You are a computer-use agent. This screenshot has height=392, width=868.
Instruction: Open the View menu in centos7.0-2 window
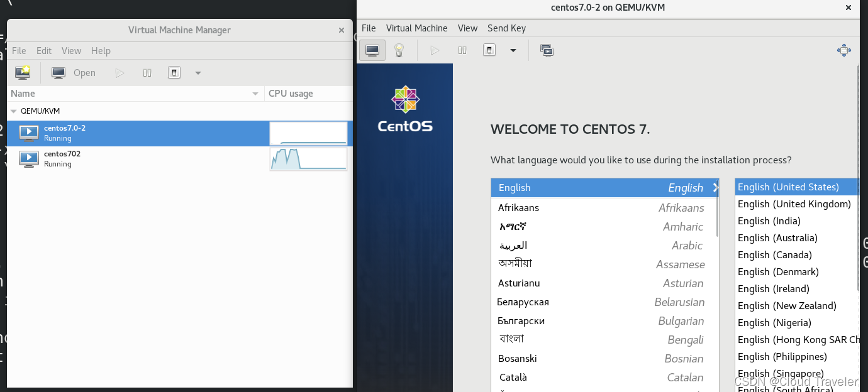pyautogui.click(x=467, y=28)
